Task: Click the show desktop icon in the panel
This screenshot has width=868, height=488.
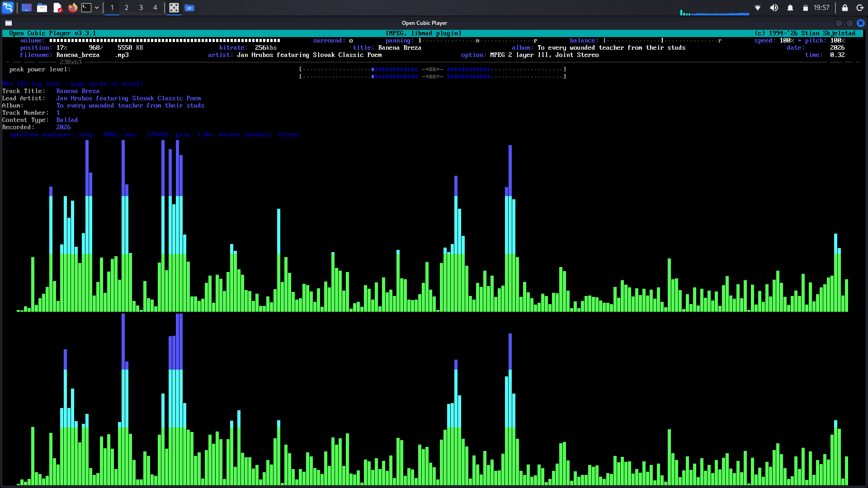Action: click(x=27, y=8)
